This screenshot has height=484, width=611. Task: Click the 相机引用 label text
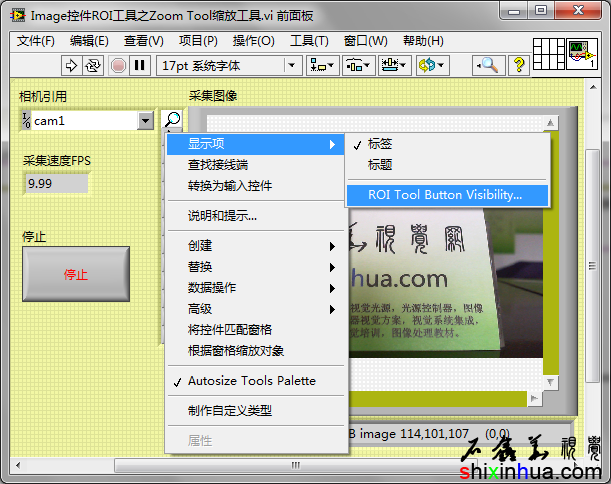click(42, 96)
